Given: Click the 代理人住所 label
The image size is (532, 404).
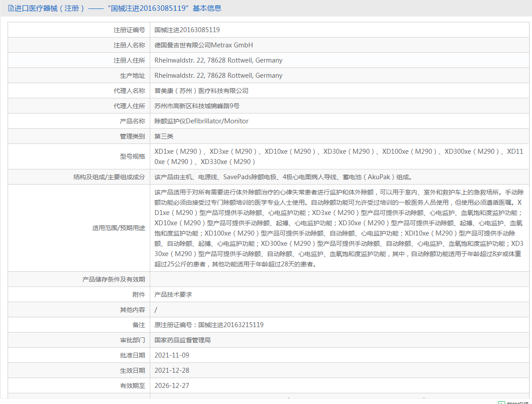Looking at the screenshot, I should click(x=129, y=106).
